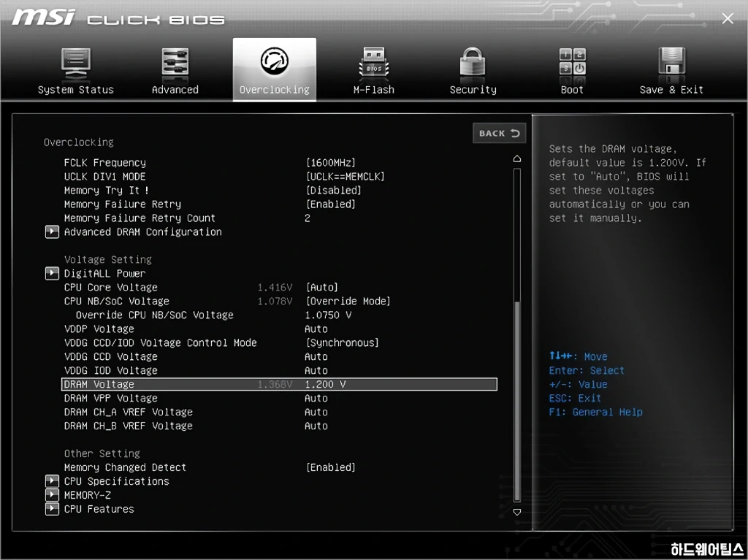Select VDDG CCD Voltage Auto value

pos(316,356)
